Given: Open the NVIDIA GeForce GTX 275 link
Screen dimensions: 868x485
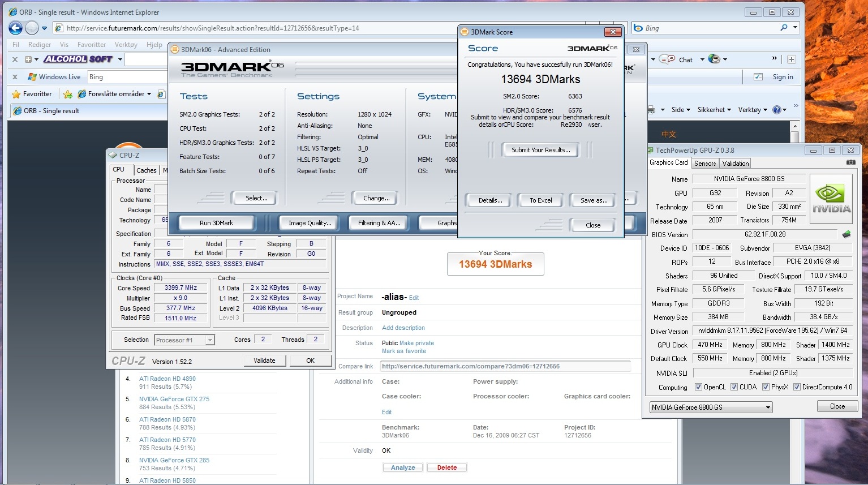Looking at the screenshot, I should point(174,399).
